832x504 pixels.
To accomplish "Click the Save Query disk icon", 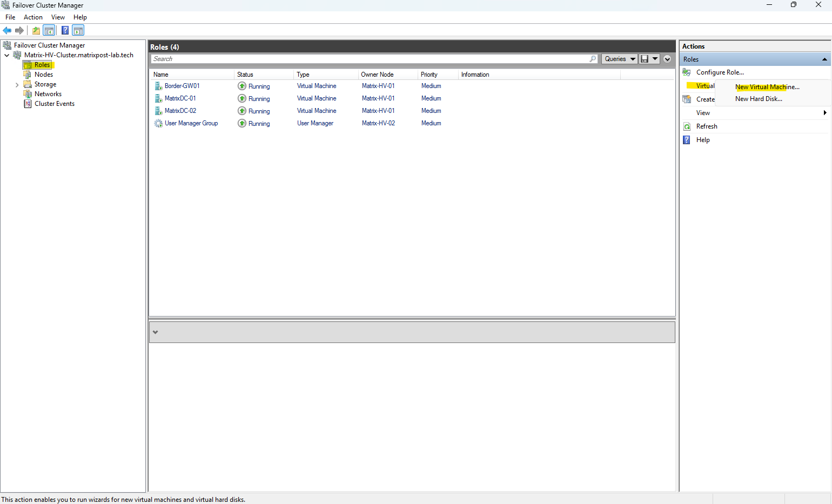I will [x=644, y=59].
